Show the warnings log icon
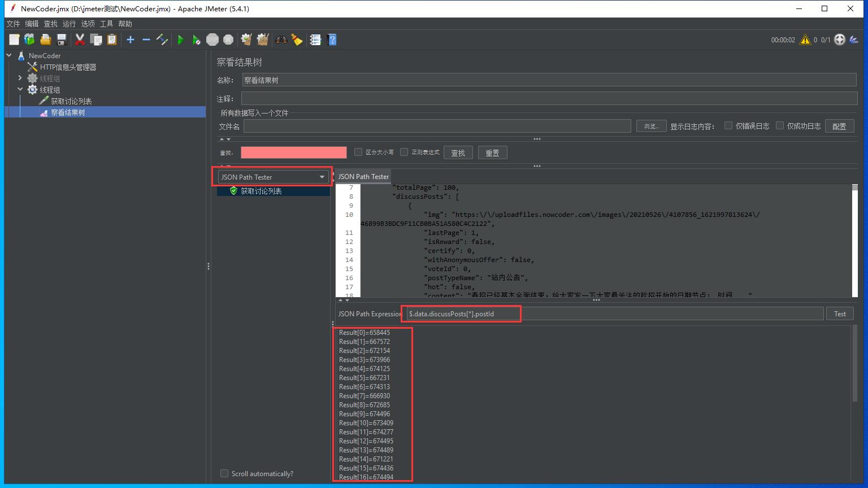This screenshot has width=868, height=488. [805, 40]
